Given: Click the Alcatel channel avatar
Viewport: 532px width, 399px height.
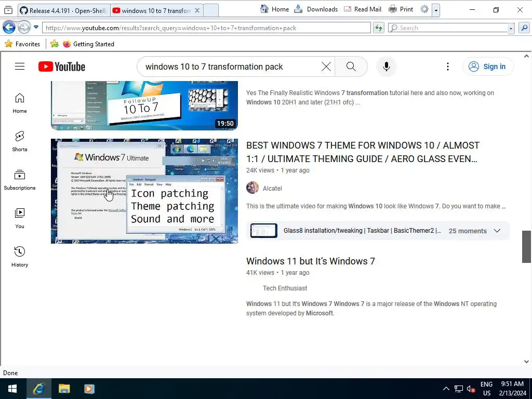Looking at the screenshot, I should 252,188.
